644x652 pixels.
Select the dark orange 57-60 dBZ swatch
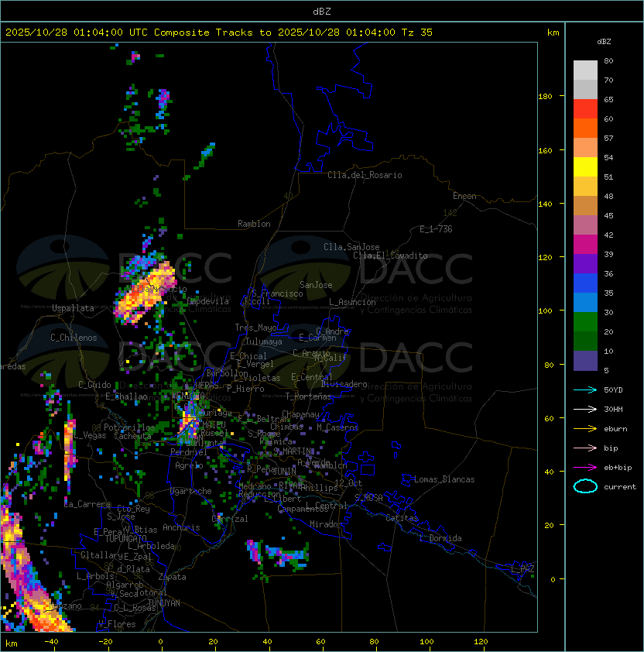pyautogui.click(x=585, y=128)
